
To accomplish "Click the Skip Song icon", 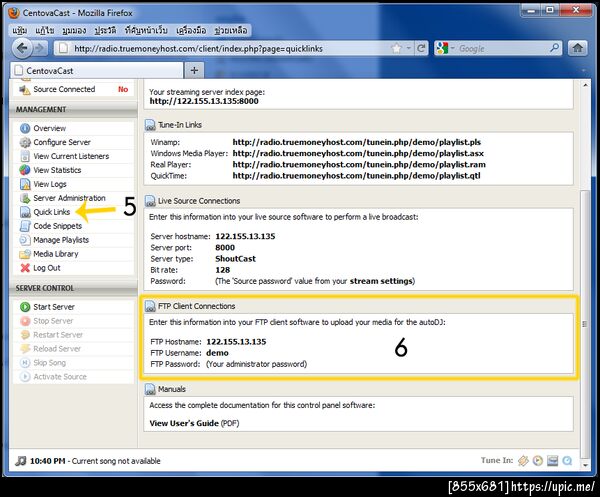I will [x=25, y=363].
